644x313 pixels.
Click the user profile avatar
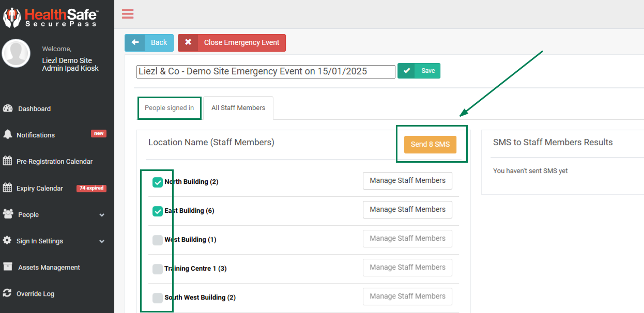coord(16,53)
